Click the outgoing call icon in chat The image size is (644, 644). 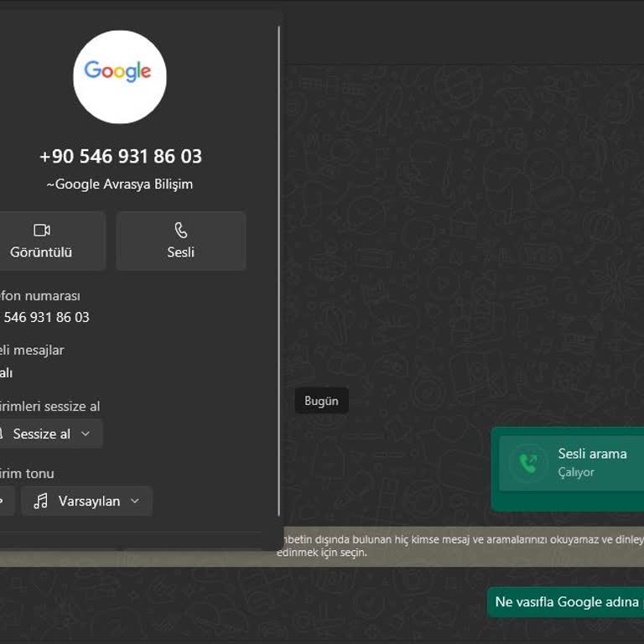coord(527,463)
